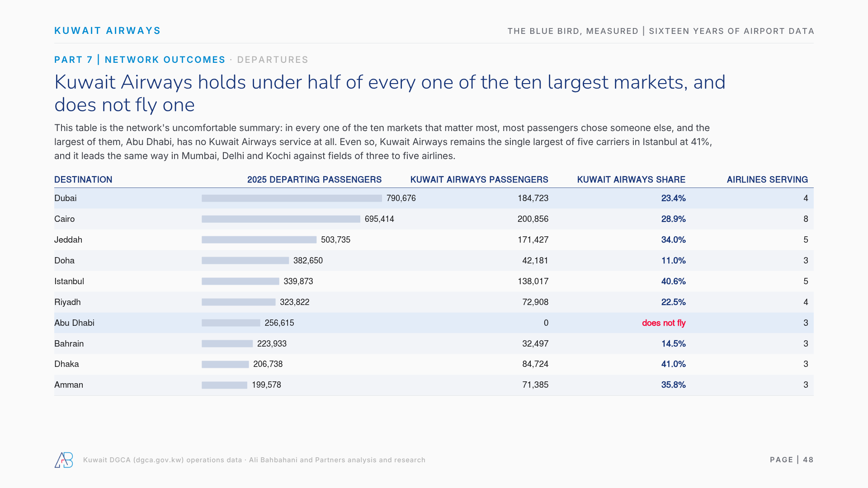
Task: Click the DEPARTURES section label
Action: (273, 60)
